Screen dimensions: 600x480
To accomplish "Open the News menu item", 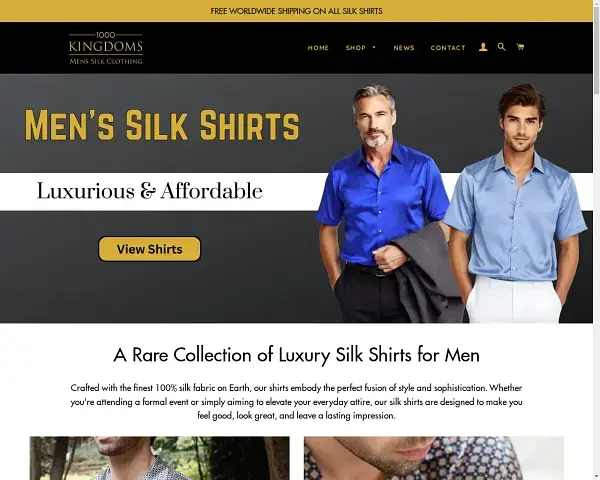I will tap(404, 48).
